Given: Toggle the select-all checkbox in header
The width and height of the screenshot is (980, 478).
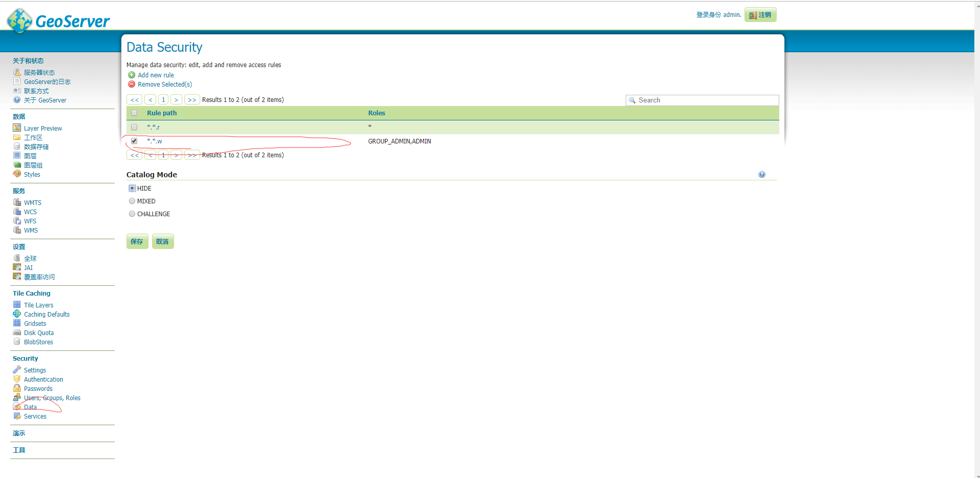Looking at the screenshot, I should [134, 113].
